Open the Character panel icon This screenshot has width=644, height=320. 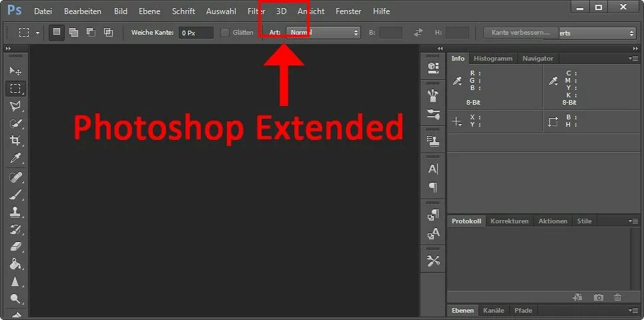pos(433,169)
